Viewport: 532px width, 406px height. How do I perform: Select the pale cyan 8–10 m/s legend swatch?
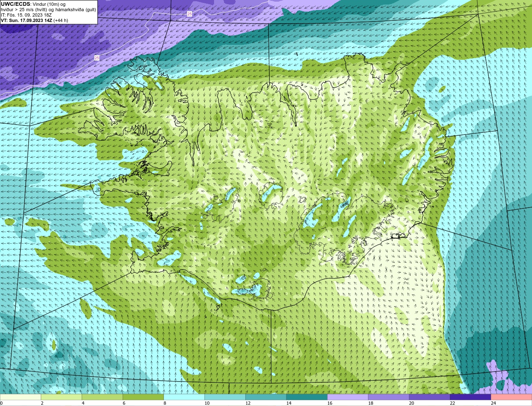click(185, 397)
